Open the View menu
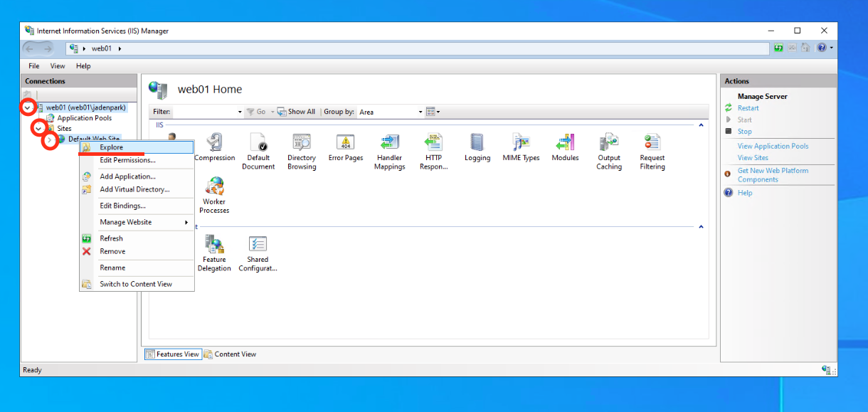The width and height of the screenshot is (868, 412). click(58, 66)
